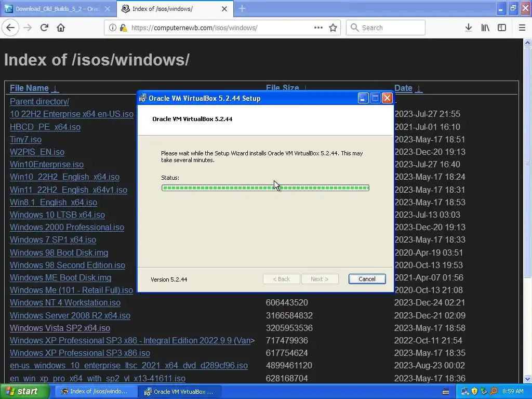Open the Windows XP start menu
Screen dimensions: 532x399
[x=25, y=392]
